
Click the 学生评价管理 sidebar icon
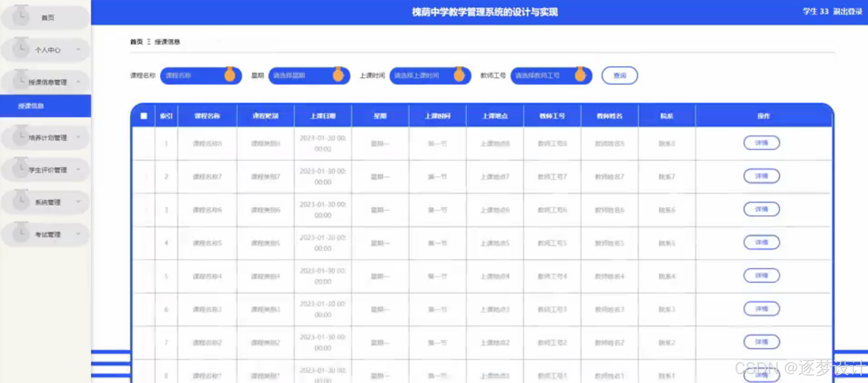[x=21, y=170]
